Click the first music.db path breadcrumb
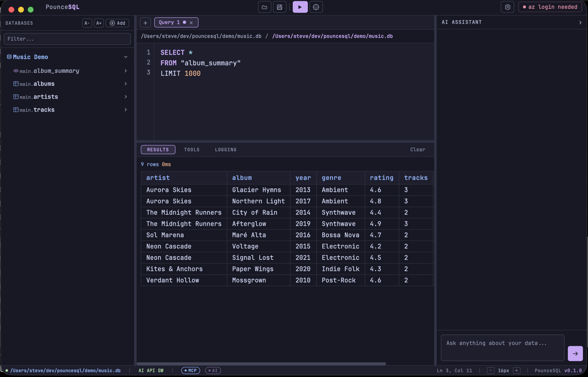The image size is (588, 377). [x=201, y=36]
